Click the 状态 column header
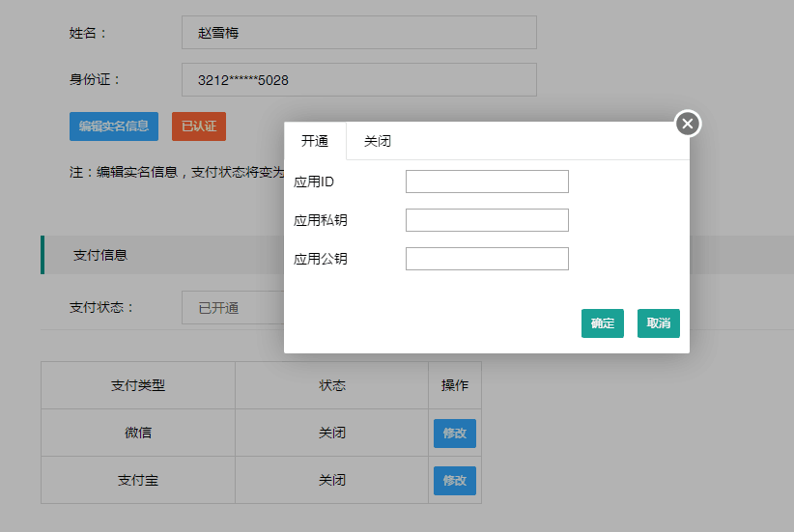This screenshot has width=794, height=532. click(332, 385)
